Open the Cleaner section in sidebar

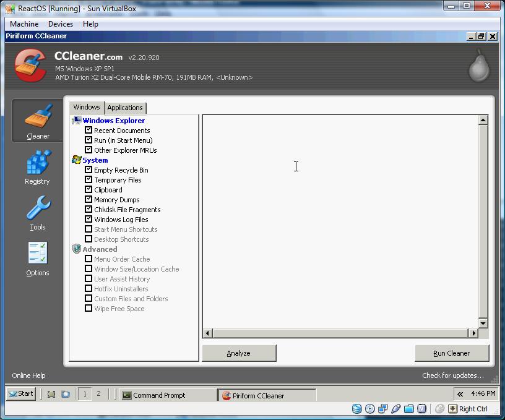tap(38, 121)
